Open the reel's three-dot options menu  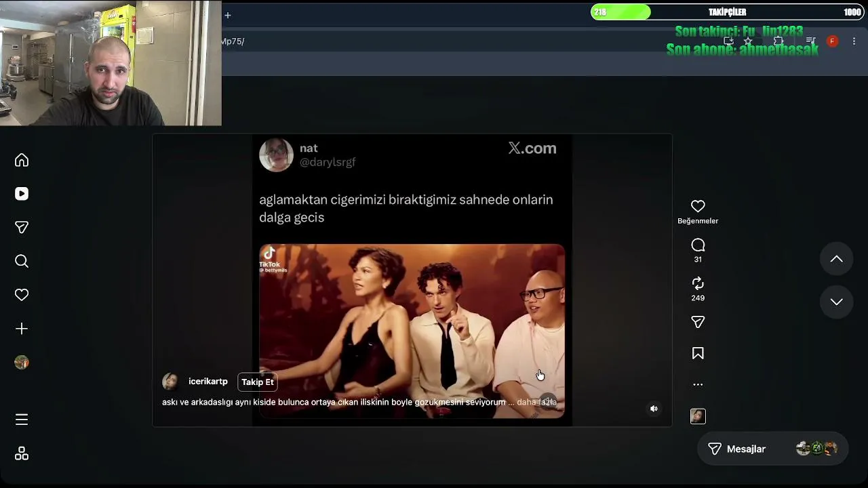698,384
